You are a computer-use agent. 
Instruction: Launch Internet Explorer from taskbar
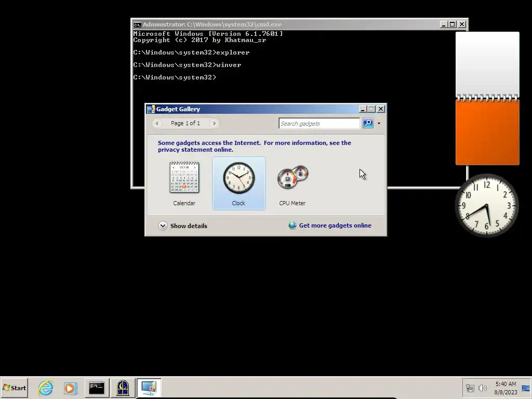(x=46, y=388)
